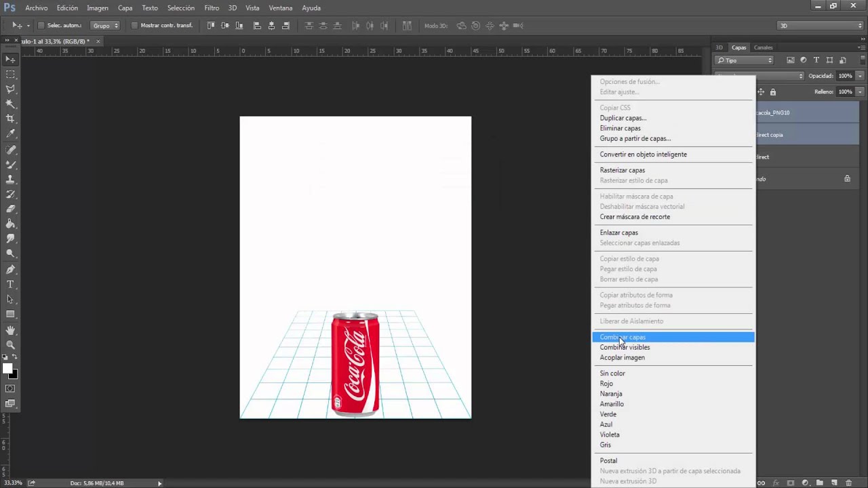This screenshot has height=488, width=868.
Task: Select the Crop tool
Action: (10, 119)
